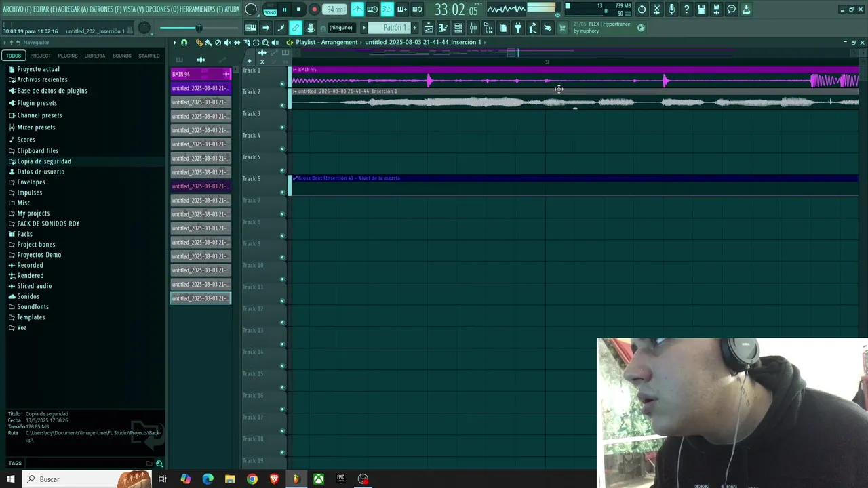Click the question mark help icon
Screen dimensions: 868x488
point(686,9)
